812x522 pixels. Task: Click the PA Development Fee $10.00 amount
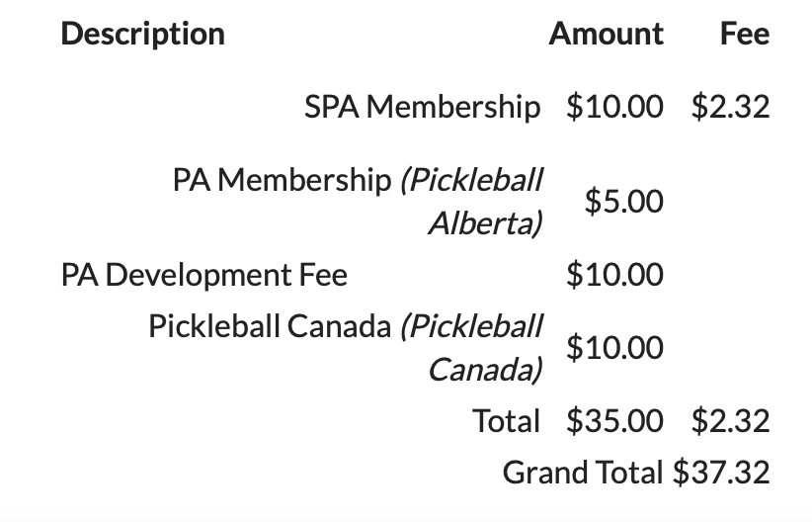click(x=614, y=274)
